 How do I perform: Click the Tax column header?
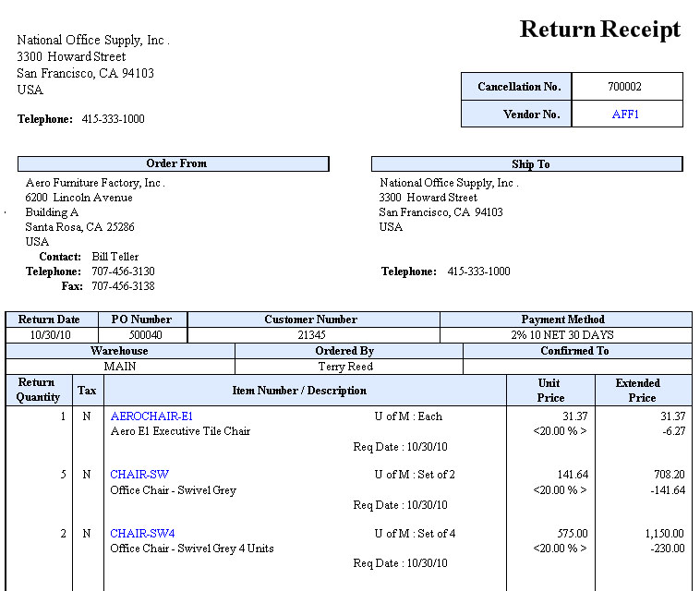[x=87, y=391]
